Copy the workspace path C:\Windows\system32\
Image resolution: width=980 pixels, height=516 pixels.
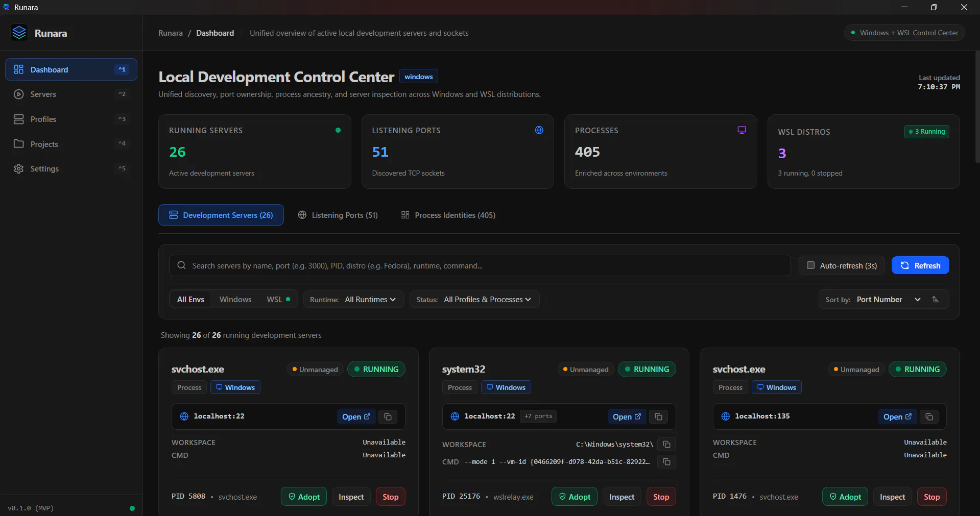(x=666, y=444)
